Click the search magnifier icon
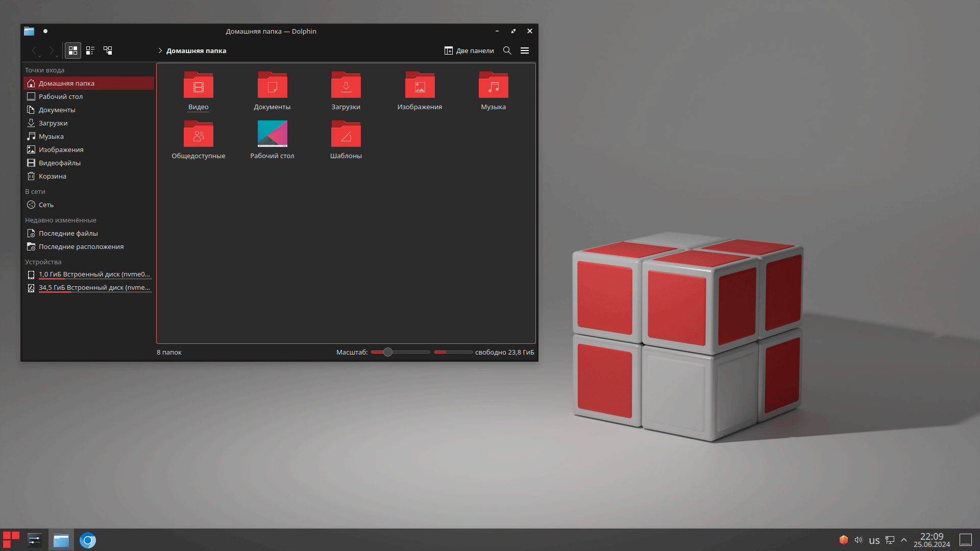The height and width of the screenshot is (551, 980). 507,51
